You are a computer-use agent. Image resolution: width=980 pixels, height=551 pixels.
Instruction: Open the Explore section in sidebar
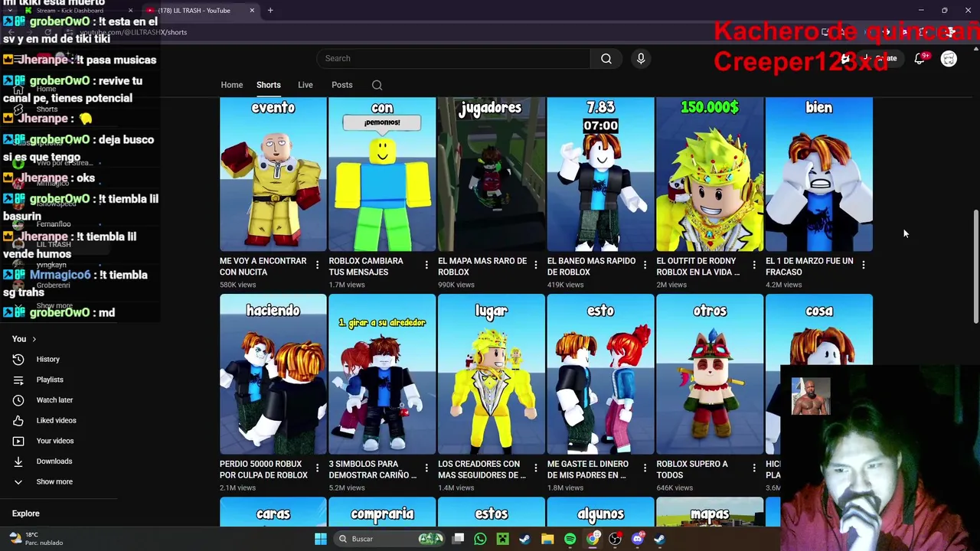pyautogui.click(x=25, y=514)
